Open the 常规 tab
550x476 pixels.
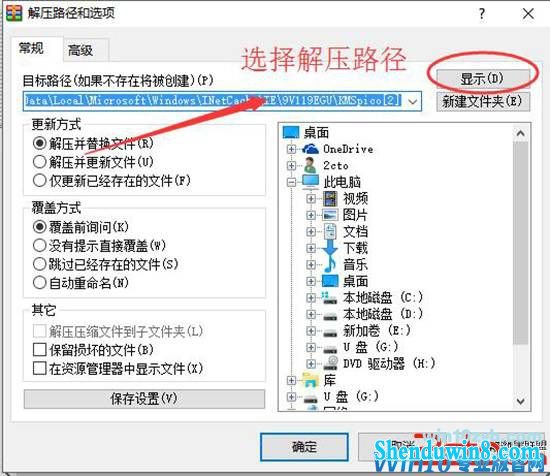click(32, 48)
